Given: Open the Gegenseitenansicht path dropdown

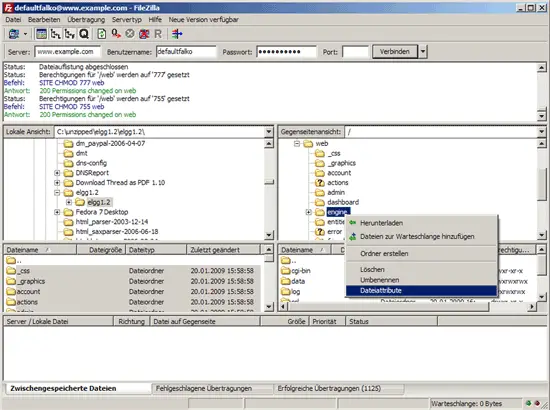Looking at the screenshot, I should 541,132.
